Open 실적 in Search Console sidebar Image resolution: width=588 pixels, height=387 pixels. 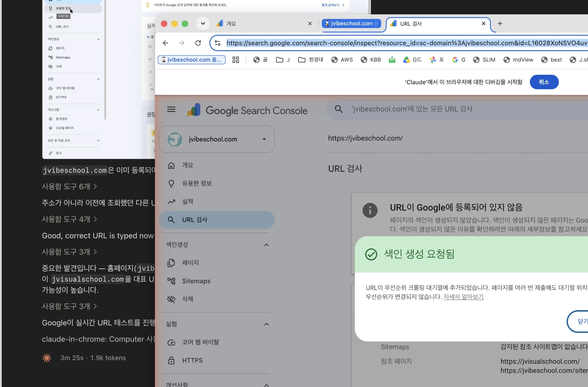click(217, 202)
